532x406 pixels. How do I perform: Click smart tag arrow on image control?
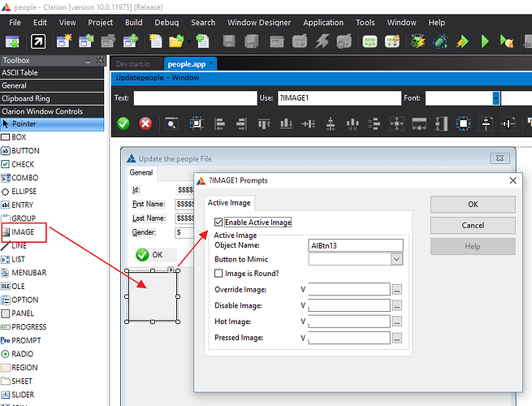pos(171,270)
